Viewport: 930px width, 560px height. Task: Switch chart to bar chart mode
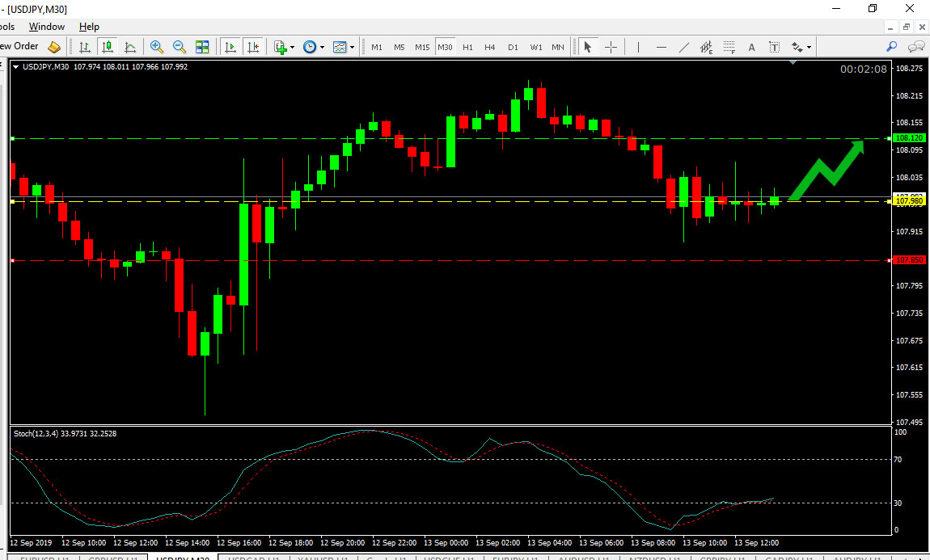pos(85,47)
